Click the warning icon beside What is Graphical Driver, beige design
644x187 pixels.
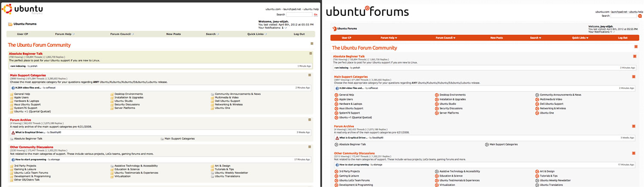(x=13, y=132)
